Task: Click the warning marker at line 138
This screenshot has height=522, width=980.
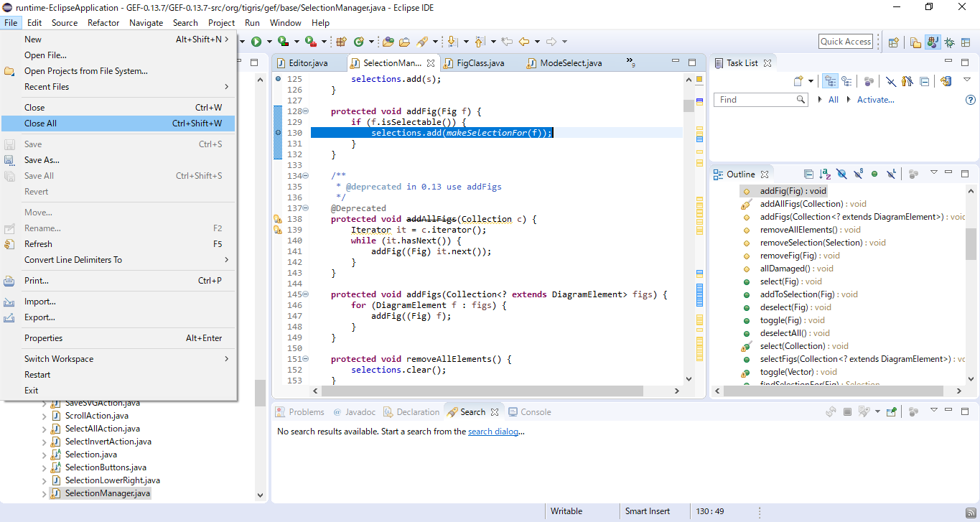Action: pyautogui.click(x=277, y=219)
